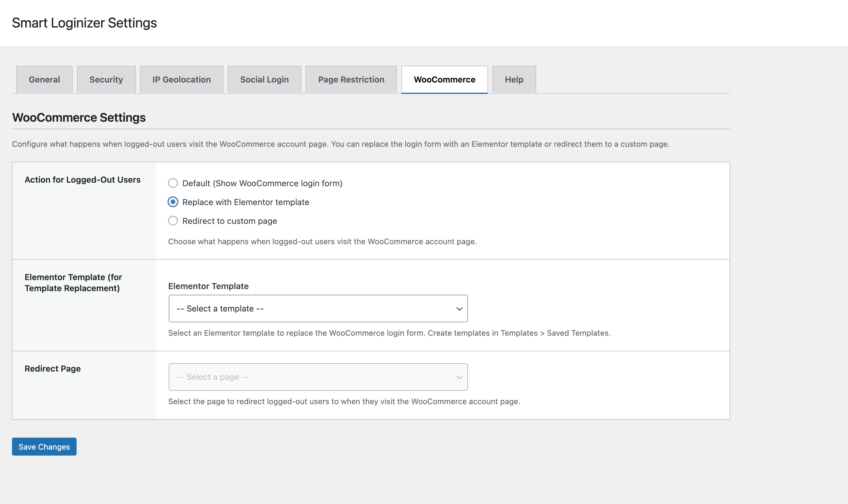Open the Select a page dropdown

tap(318, 377)
